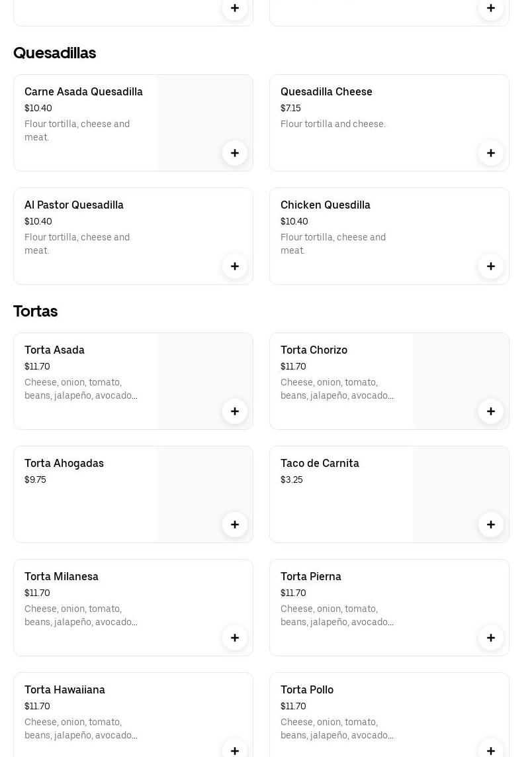Image resolution: width=532 pixels, height=757 pixels.
Task: Click plus button on Torta Pierna
Action: [x=491, y=638]
